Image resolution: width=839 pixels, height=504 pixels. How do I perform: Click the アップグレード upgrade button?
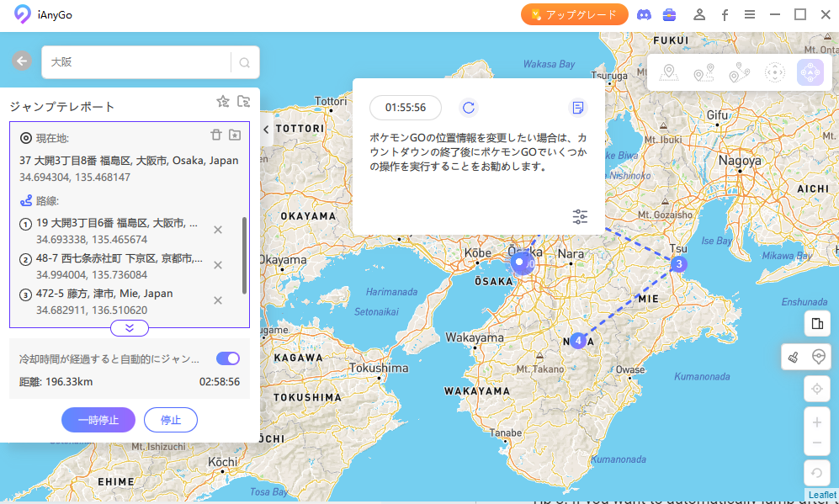point(575,14)
